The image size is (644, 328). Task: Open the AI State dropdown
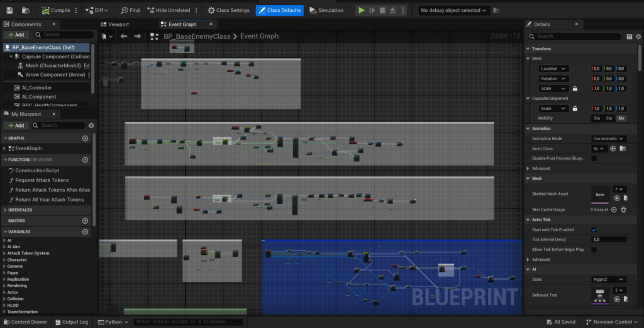click(x=609, y=279)
